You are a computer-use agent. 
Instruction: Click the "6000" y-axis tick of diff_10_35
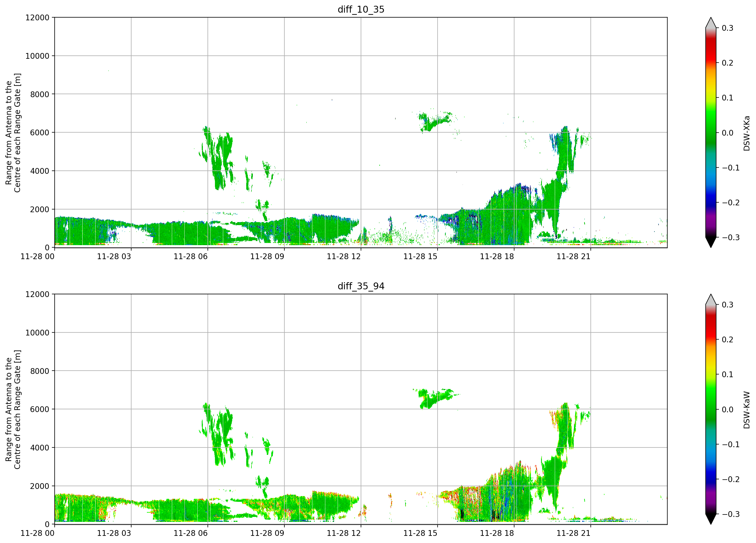coord(40,133)
